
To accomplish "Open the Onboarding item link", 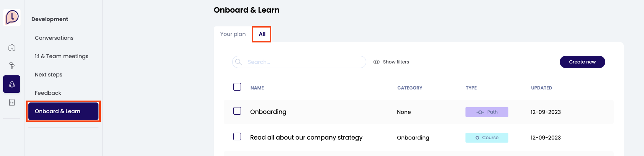I will tap(268, 112).
